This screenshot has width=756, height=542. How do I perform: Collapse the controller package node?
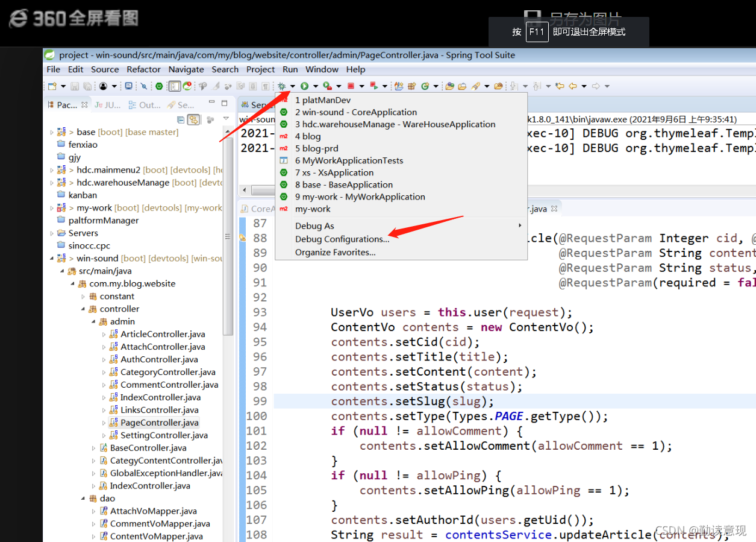pyautogui.click(x=83, y=309)
